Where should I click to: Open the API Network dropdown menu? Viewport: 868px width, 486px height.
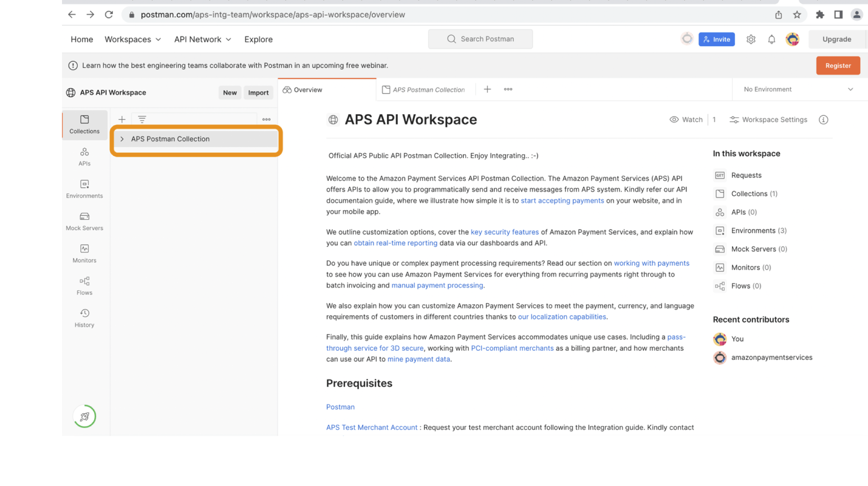pyautogui.click(x=202, y=39)
